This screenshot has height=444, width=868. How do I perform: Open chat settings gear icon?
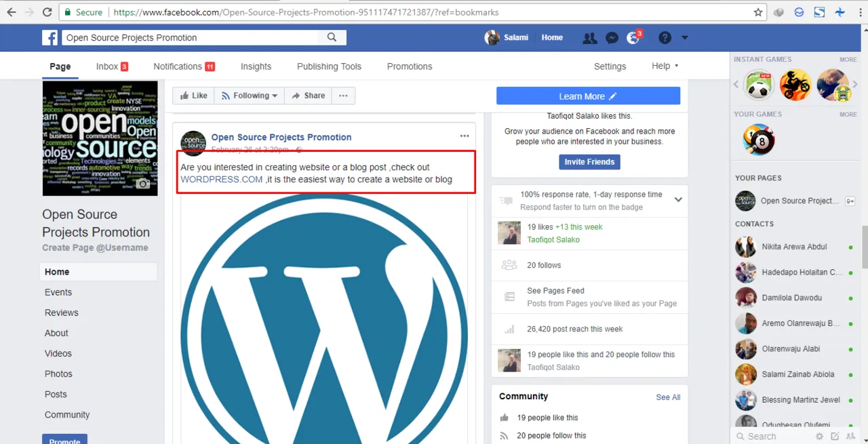[x=819, y=437]
